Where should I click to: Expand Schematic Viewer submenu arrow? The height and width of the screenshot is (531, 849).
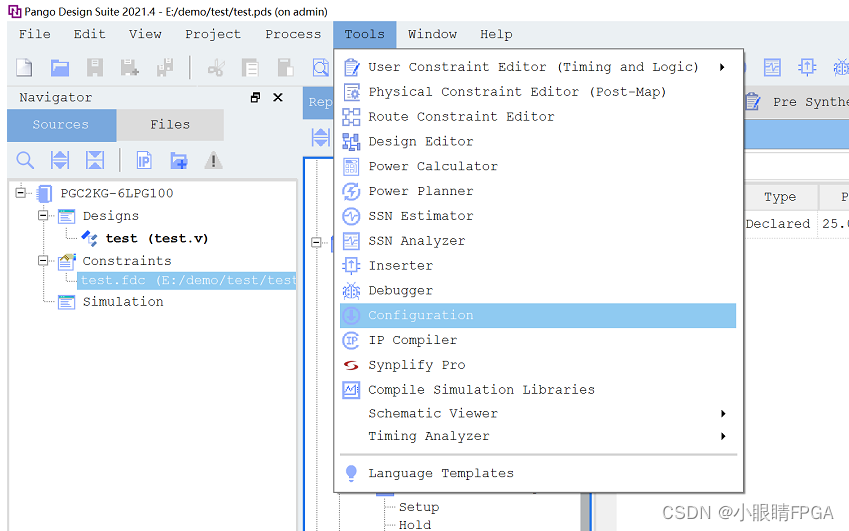[x=723, y=414]
